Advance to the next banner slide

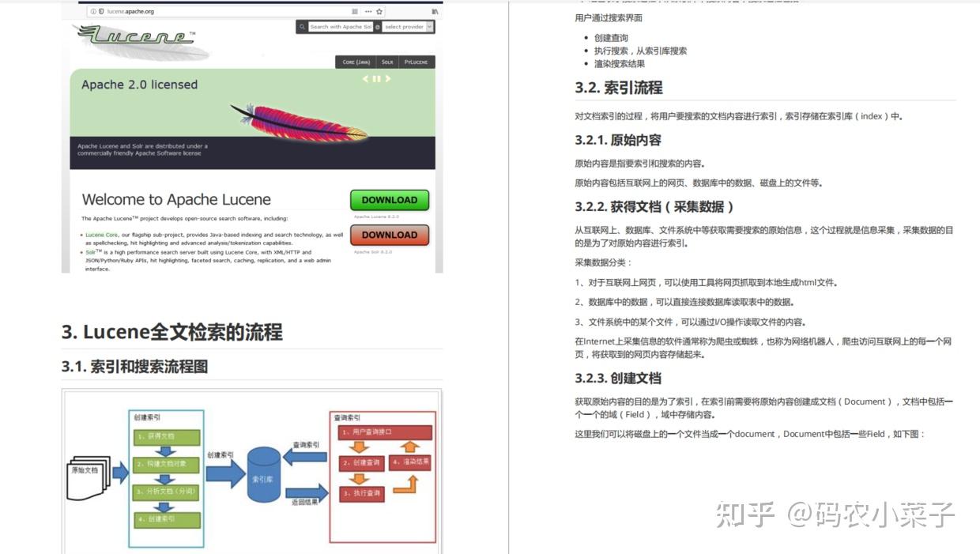pos(388,79)
